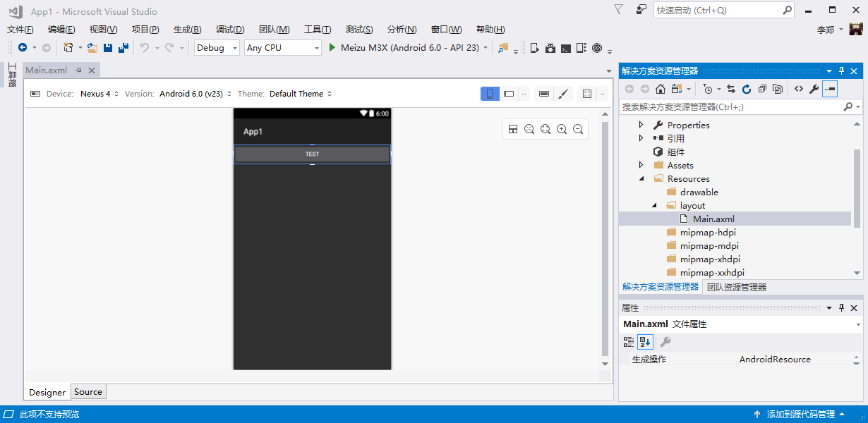Toggle the action bar display button
868x423 pixels.
point(543,94)
